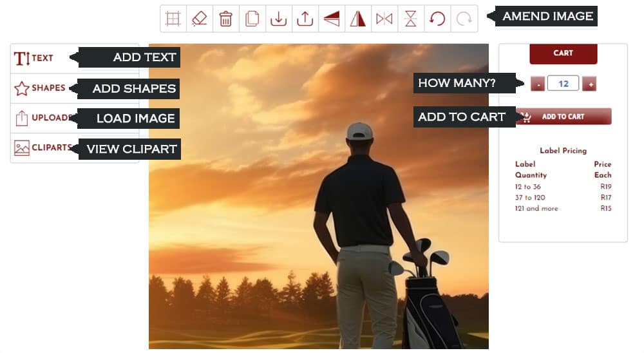The image size is (644, 353).
Task: Flip vertically with the stacked triangles icon
Action: click(x=332, y=19)
